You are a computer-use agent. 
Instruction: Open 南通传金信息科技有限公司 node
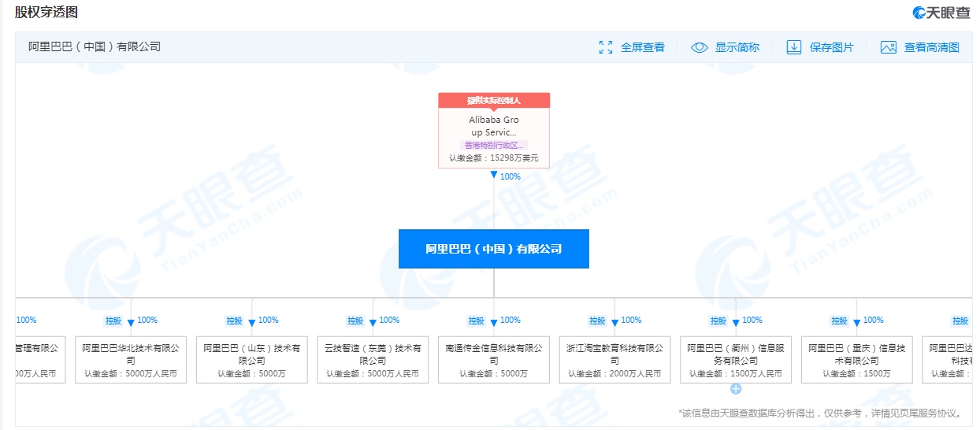494,360
